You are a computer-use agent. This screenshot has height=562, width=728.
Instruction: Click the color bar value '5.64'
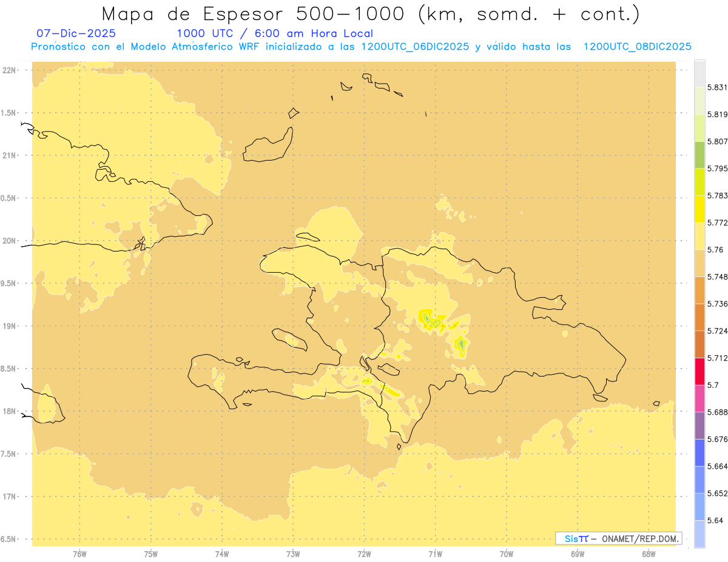[x=715, y=520]
